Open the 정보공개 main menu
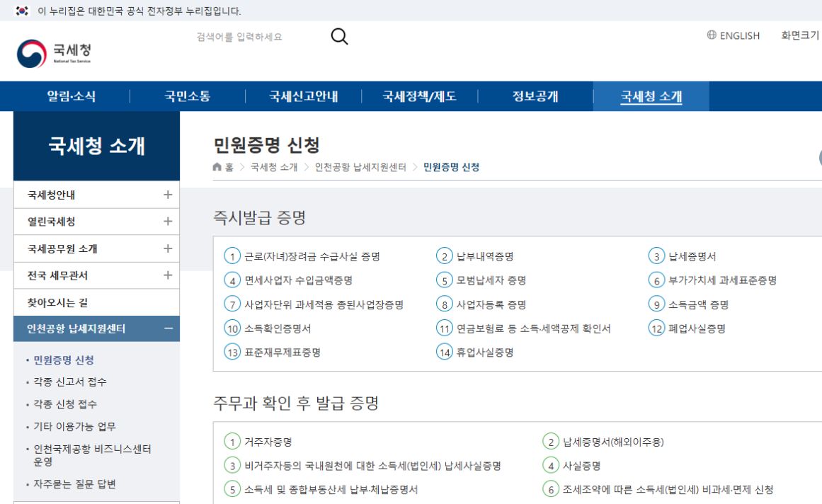Screen dimensions: 822x504 pyautogui.click(x=535, y=96)
